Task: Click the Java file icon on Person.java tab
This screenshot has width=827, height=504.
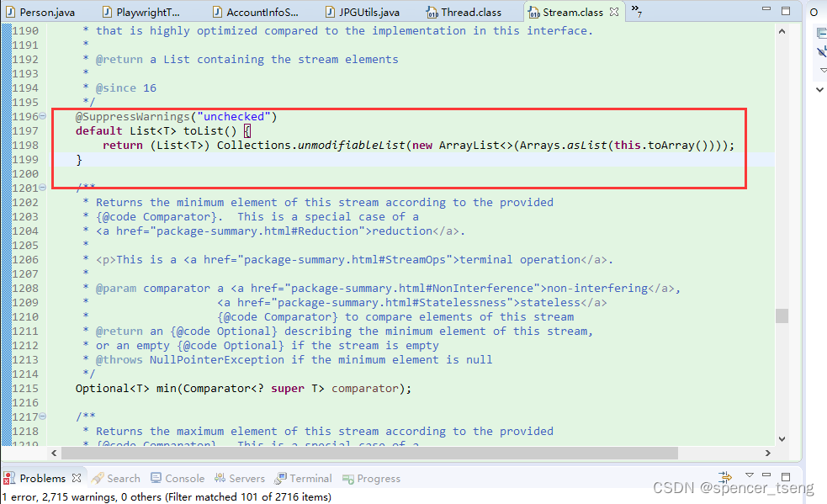Action: pyautogui.click(x=9, y=11)
